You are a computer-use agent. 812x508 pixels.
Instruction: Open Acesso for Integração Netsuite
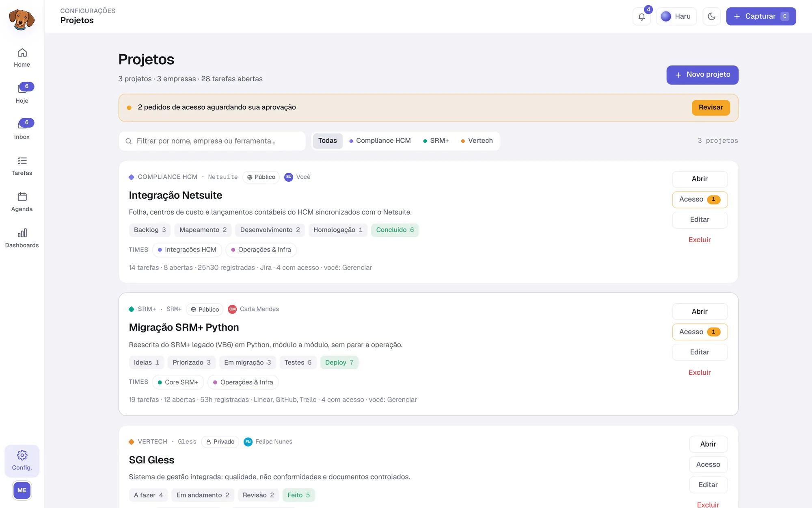700,200
